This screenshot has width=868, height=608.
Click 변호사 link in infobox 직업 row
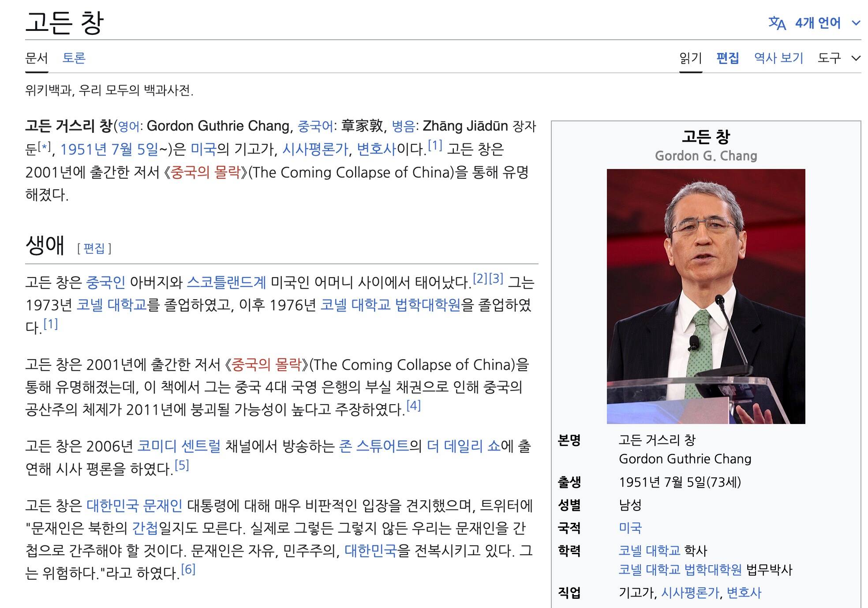744,593
